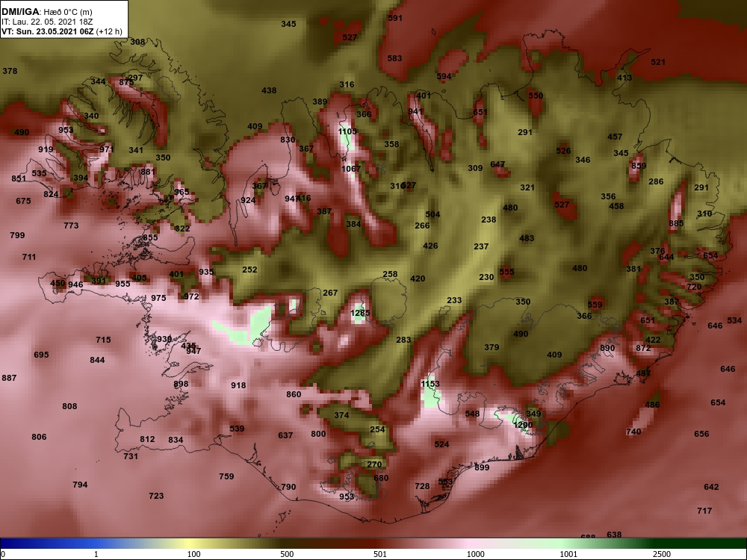
Task: Click the map value 254
Action: [x=377, y=429]
